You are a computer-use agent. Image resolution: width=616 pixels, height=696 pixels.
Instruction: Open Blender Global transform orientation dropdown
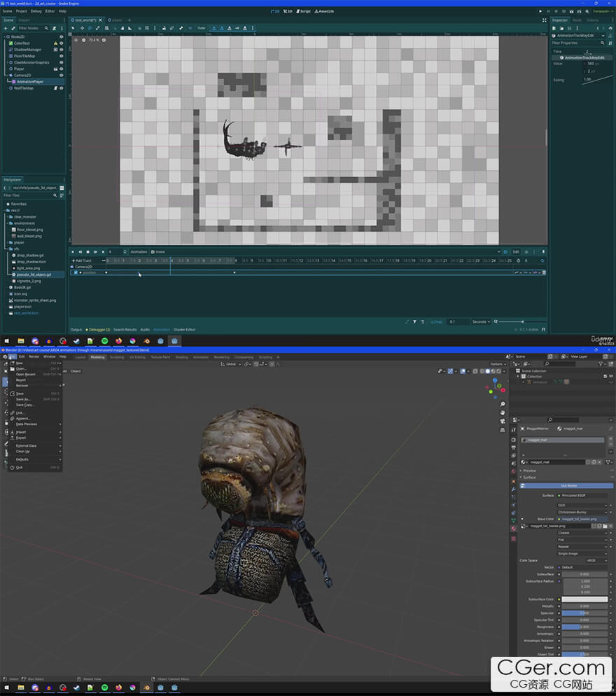pyautogui.click(x=231, y=364)
